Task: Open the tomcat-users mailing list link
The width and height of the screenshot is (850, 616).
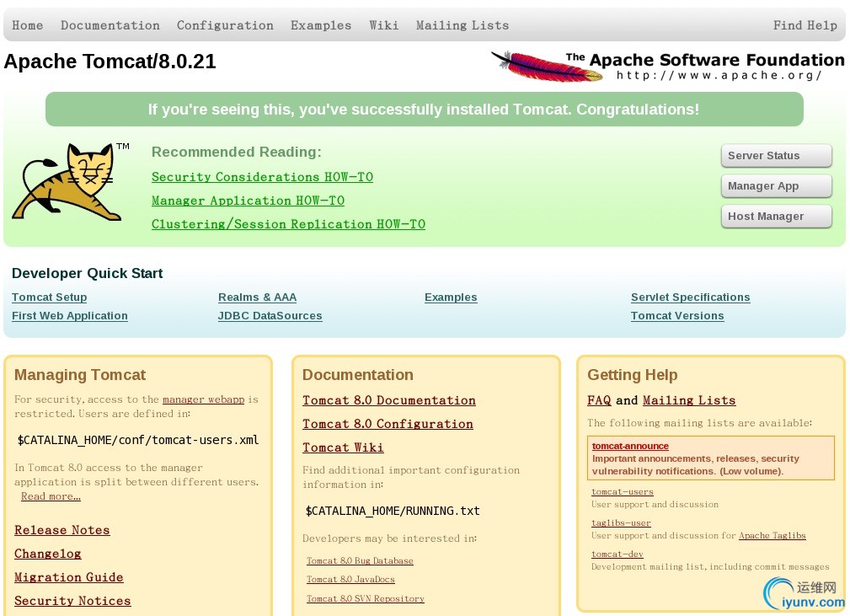Action: [x=623, y=491]
